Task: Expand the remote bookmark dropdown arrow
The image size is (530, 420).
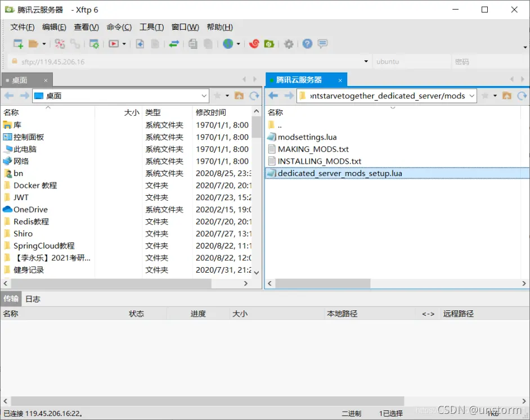Action: [x=495, y=96]
